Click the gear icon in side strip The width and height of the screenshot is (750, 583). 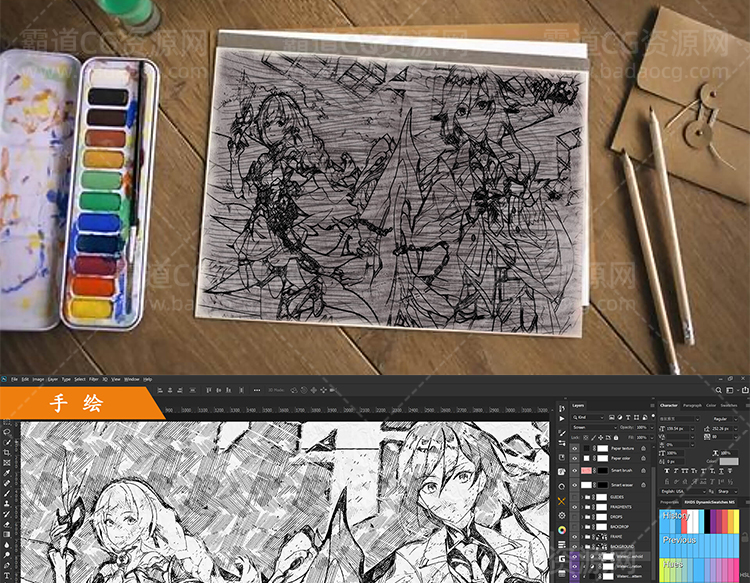562,515
